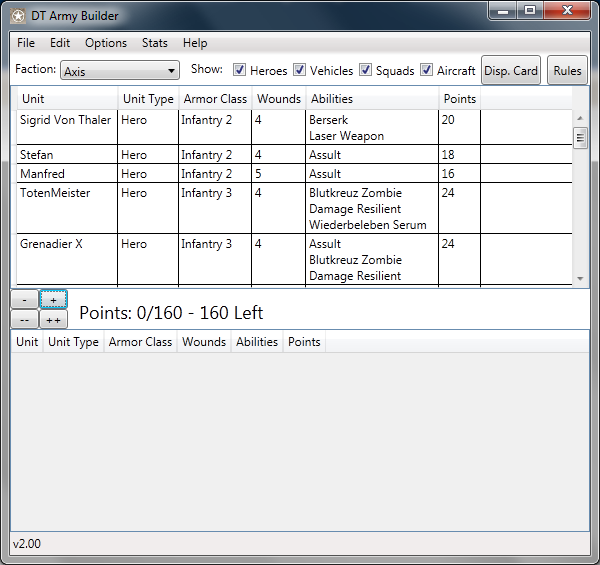Click the Points 0/160 summary text

click(171, 313)
